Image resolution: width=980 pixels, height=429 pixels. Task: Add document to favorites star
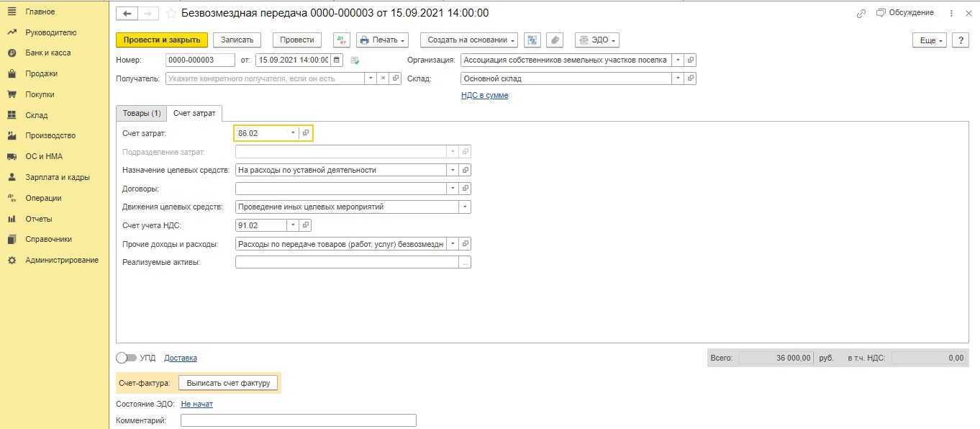coord(171,13)
